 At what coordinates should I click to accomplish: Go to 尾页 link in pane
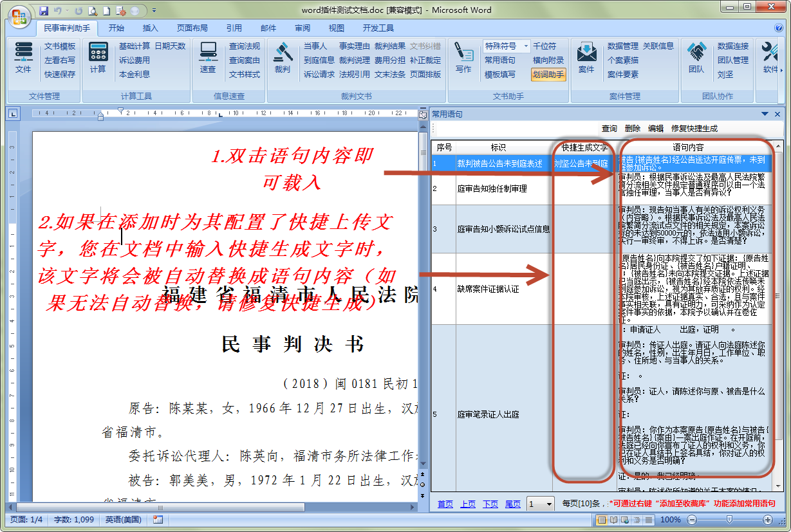[513, 504]
